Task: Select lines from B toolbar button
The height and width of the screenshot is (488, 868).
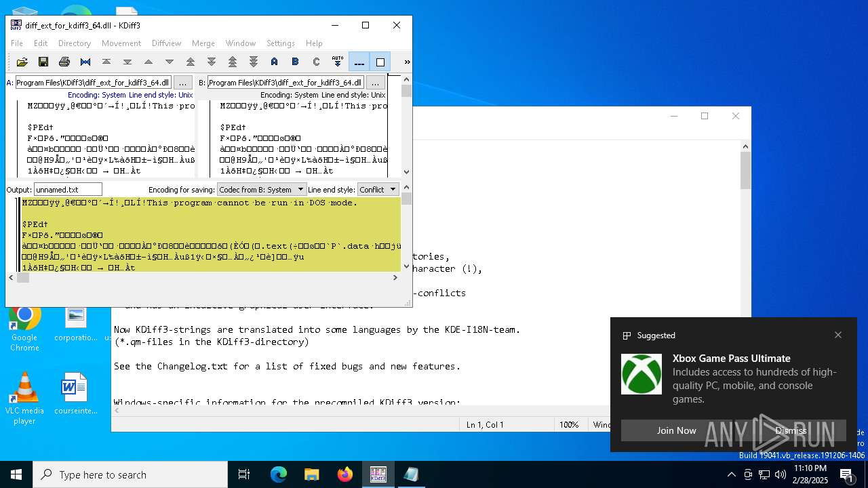Action: (x=296, y=62)
